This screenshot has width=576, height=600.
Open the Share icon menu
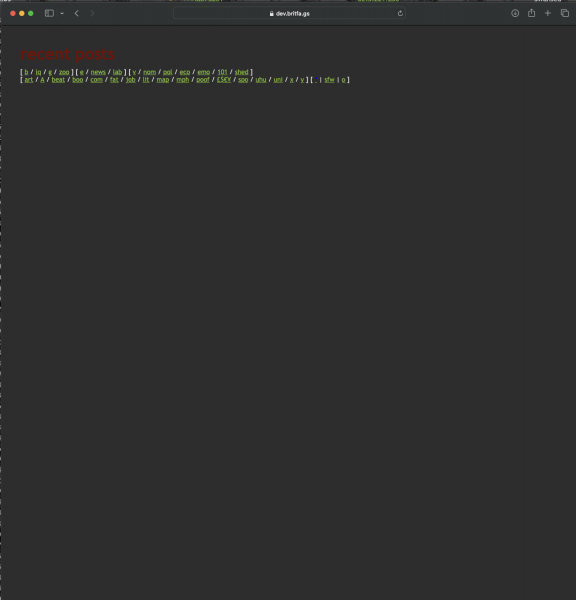[532, 13]
